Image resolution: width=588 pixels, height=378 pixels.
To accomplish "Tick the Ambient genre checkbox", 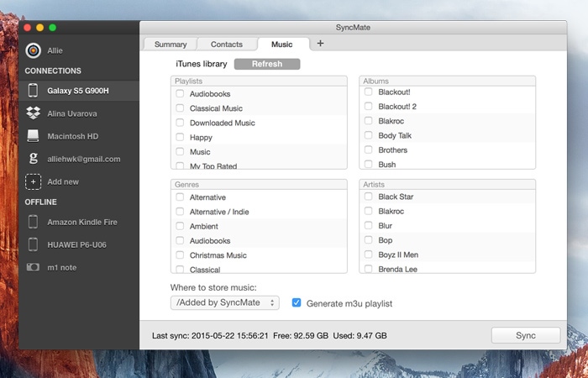I will click(180, 226).
